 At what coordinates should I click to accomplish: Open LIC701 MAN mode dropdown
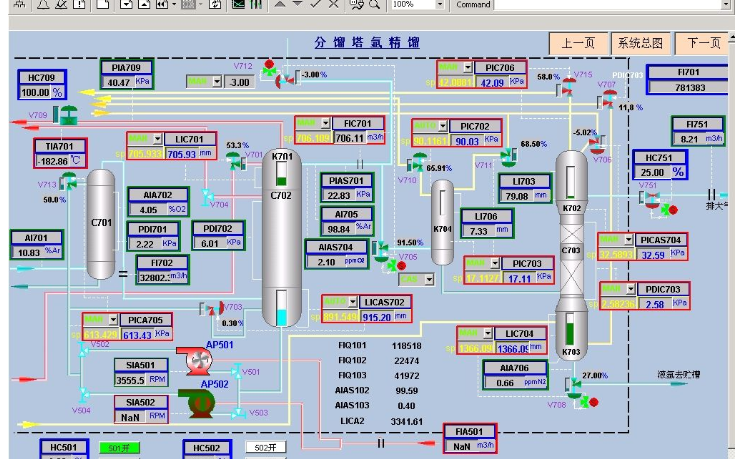point(158,139)
